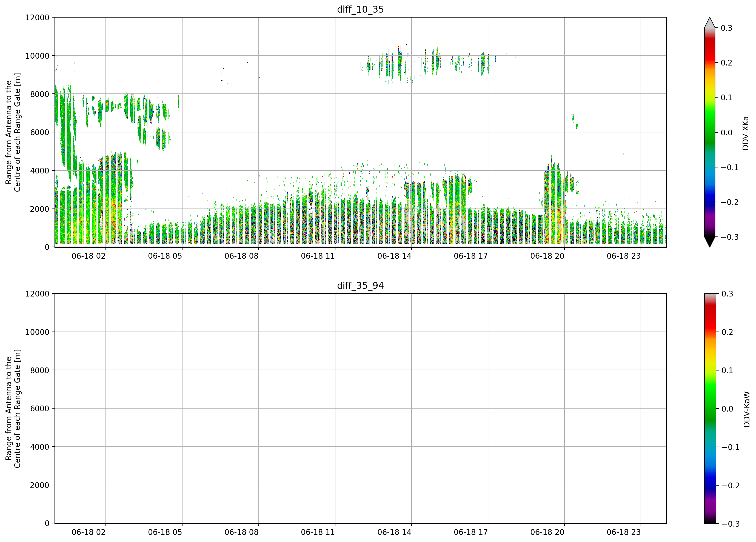Click the black lower extension arrow of DDV-XKa colorbar
This screenshot has height=542, width=756.
(x=710, y=242)
